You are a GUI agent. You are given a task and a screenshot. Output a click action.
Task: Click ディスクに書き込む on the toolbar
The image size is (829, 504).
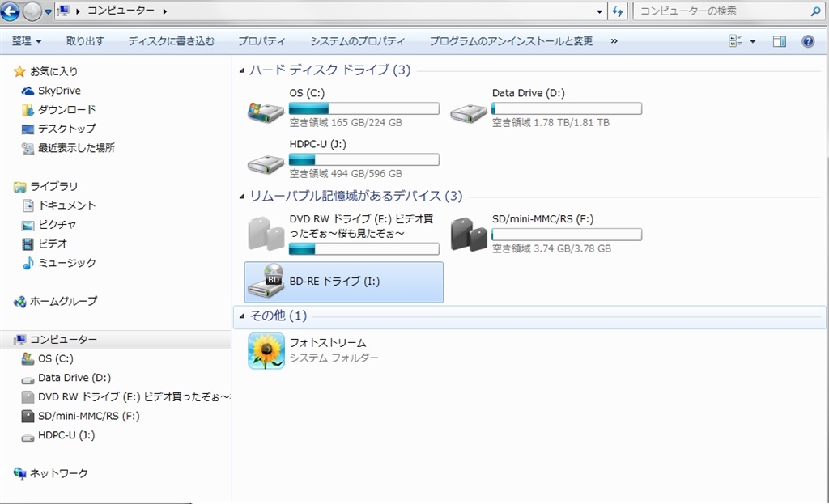(x=172, y=41)
